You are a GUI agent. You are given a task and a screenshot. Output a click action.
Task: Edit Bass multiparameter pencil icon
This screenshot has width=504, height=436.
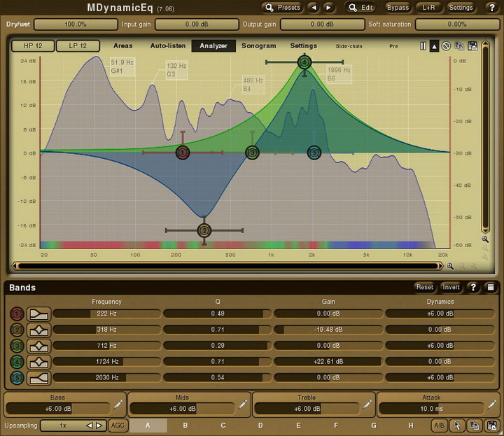(118, 405)
